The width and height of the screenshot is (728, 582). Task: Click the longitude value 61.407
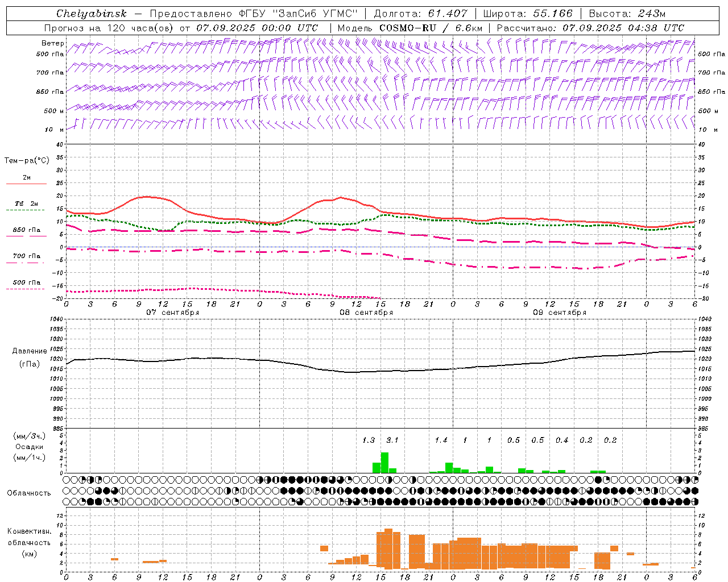tap(448, 14)
